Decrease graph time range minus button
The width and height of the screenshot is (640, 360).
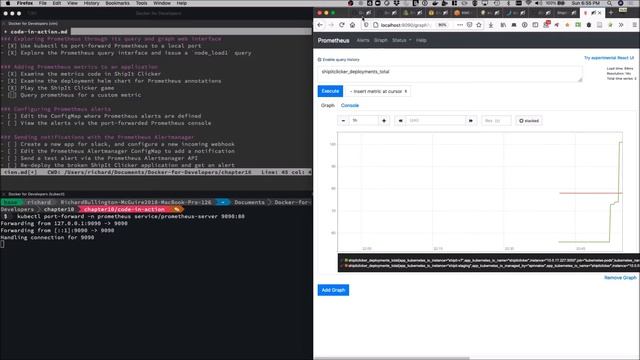click(343, 121)
